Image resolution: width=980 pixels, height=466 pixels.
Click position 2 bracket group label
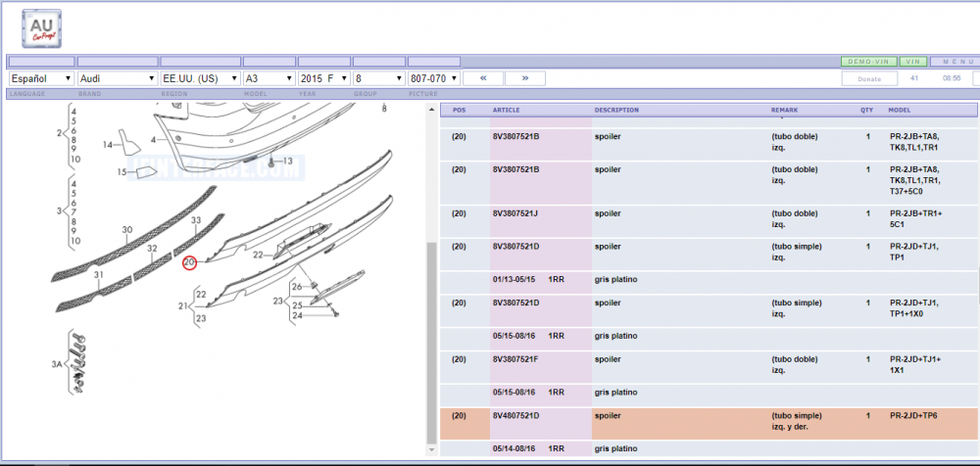(x=60, y=133)
